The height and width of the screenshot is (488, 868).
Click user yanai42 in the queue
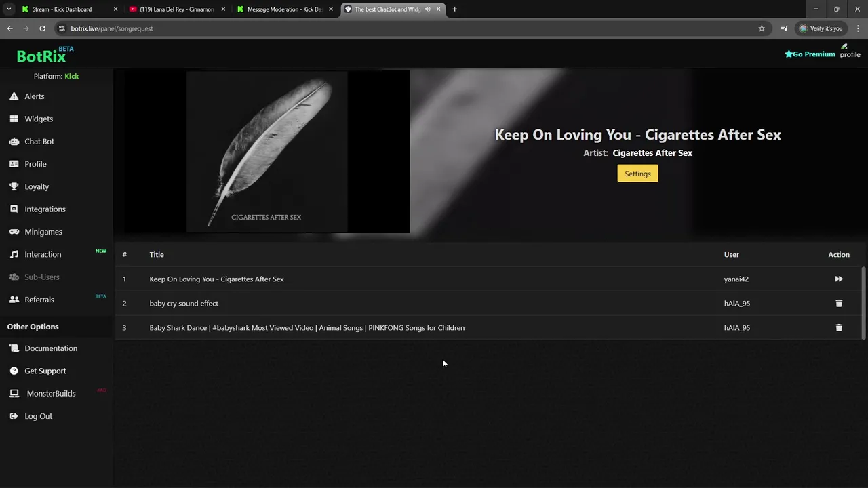[x=736, y=279]
